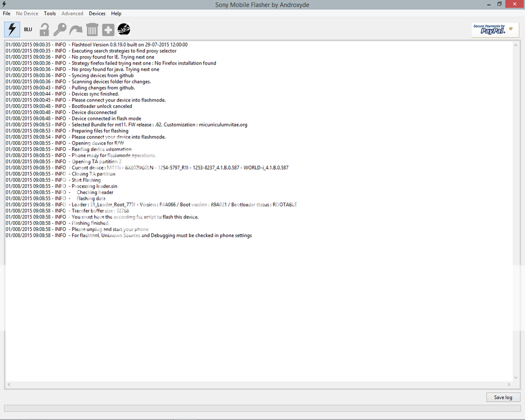Open the Devices menu
The width and height of the screenshot is (525, 420).
[96, 13]
